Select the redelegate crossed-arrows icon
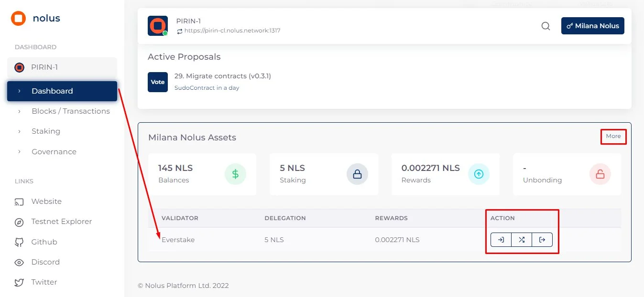 pyautogui.click(x=522, y=240)
